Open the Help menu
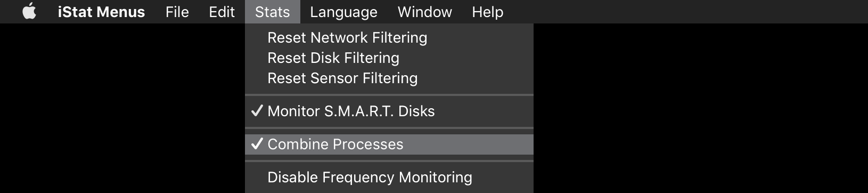The image size is (868, 193). pyautogui.click(x=487, y=12)
